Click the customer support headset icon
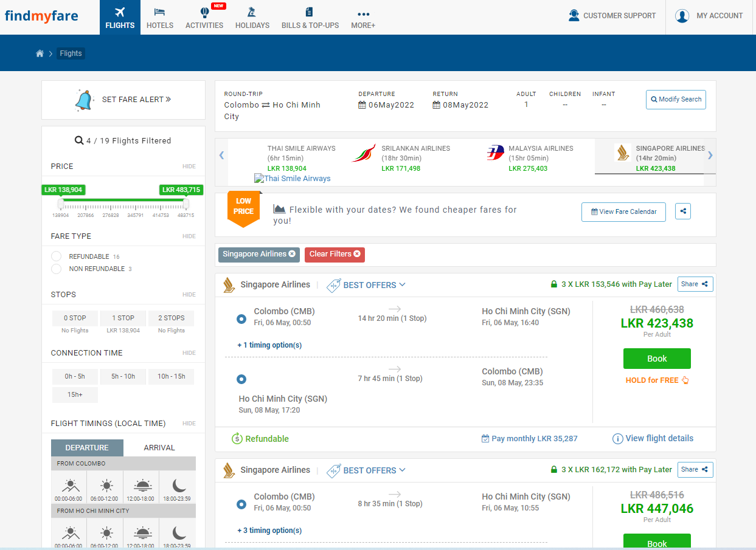This screenshot has height=550, width=756. (574, 16)
